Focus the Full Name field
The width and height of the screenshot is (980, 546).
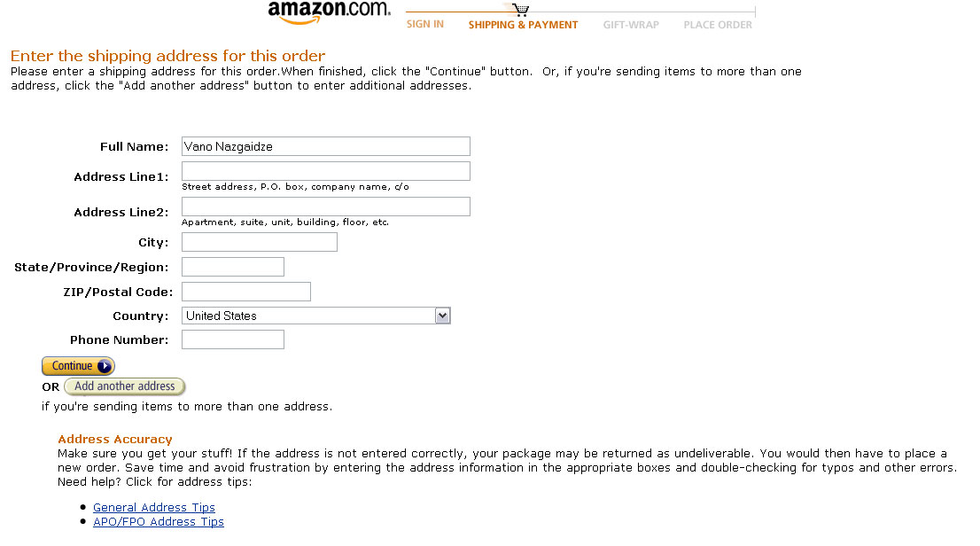pyautogui.click(x=325, y=146)
